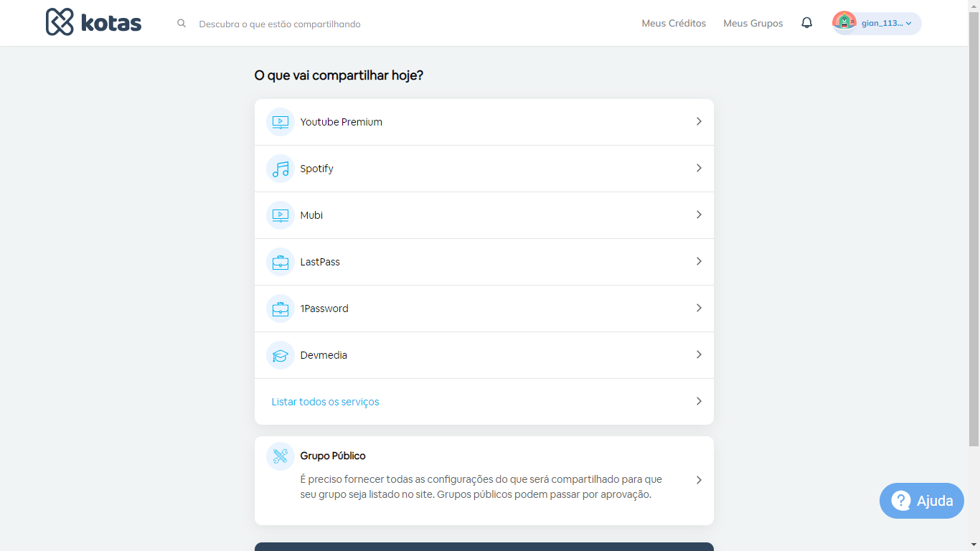Click the Grupo Público tools icon
The width and height of the screenshot is (980, 551).
281,456
